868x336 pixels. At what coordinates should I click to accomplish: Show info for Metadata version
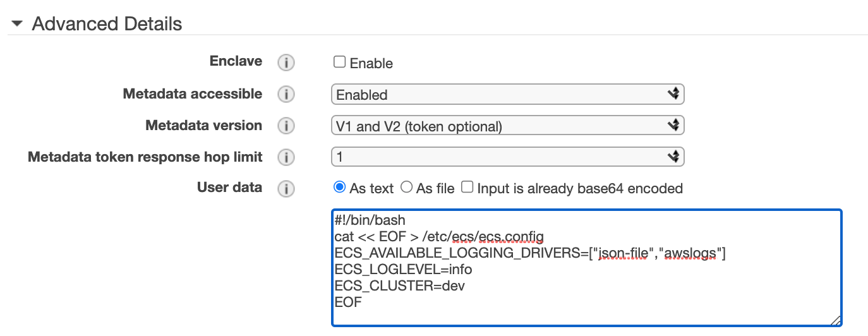[287, 126]
